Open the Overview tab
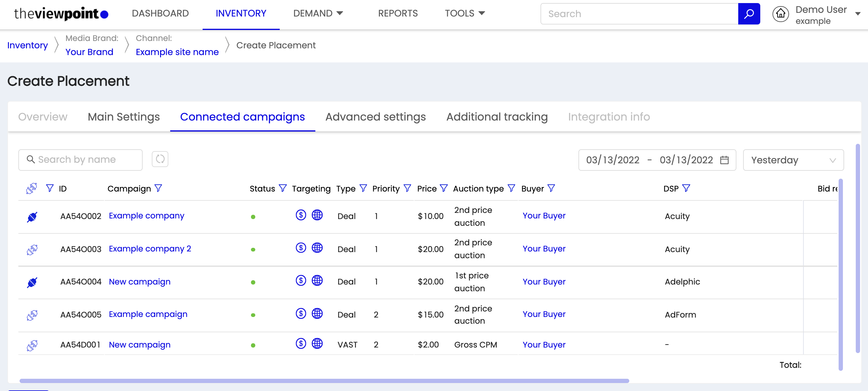 coord(43,117)
